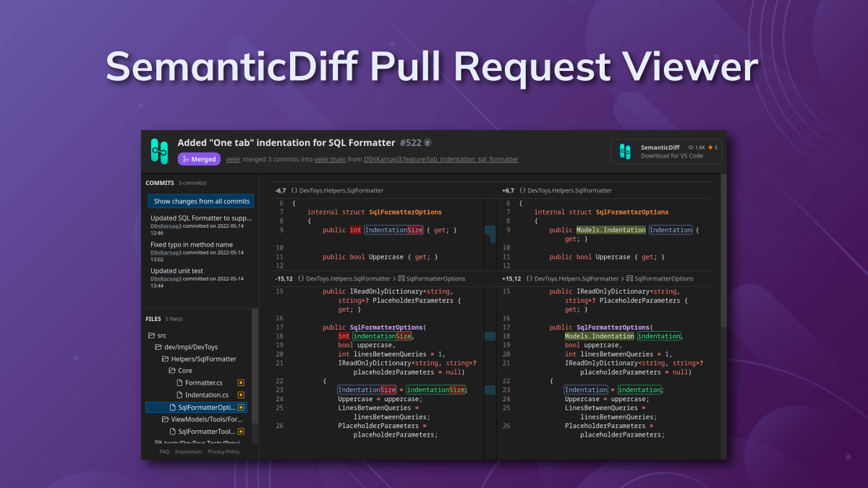The image size is (868, 488).
Task: Click the file icon of Formatter.cs
Action: coord(179,382)
